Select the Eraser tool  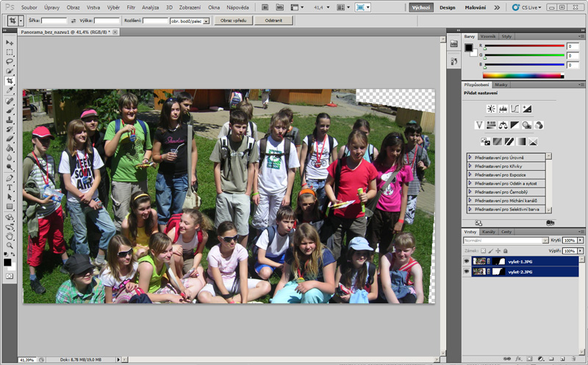click(x=10, y=139)
